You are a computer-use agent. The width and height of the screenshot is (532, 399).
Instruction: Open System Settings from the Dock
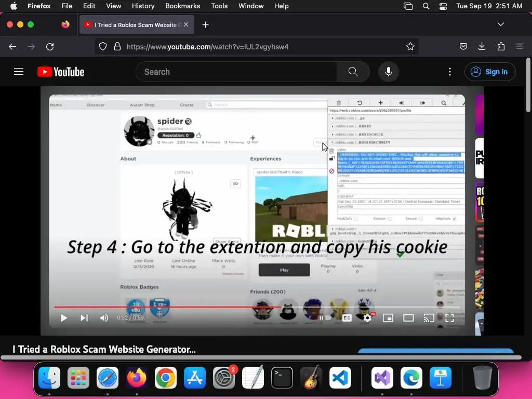pyautogui.click(x=224, y=377)
